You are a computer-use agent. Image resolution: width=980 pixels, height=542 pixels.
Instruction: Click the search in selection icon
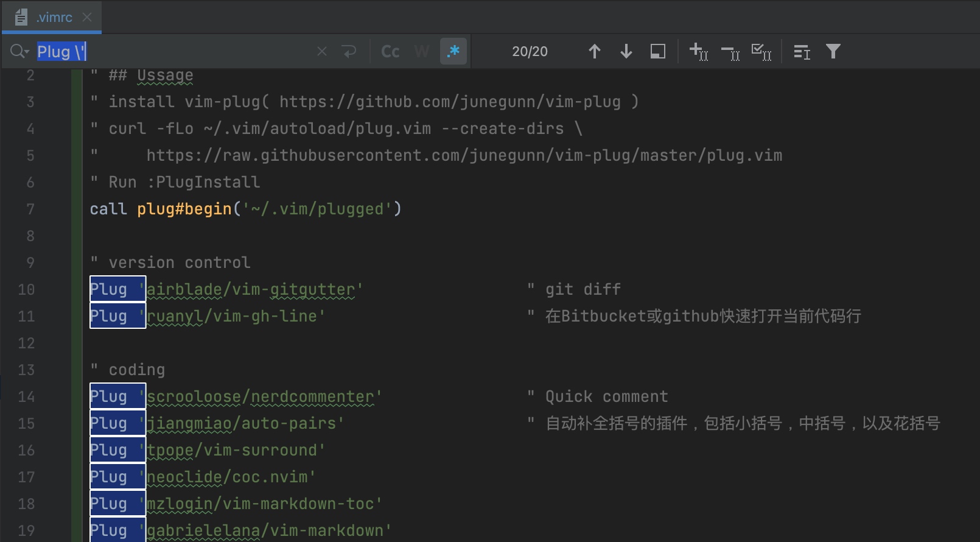657,52
